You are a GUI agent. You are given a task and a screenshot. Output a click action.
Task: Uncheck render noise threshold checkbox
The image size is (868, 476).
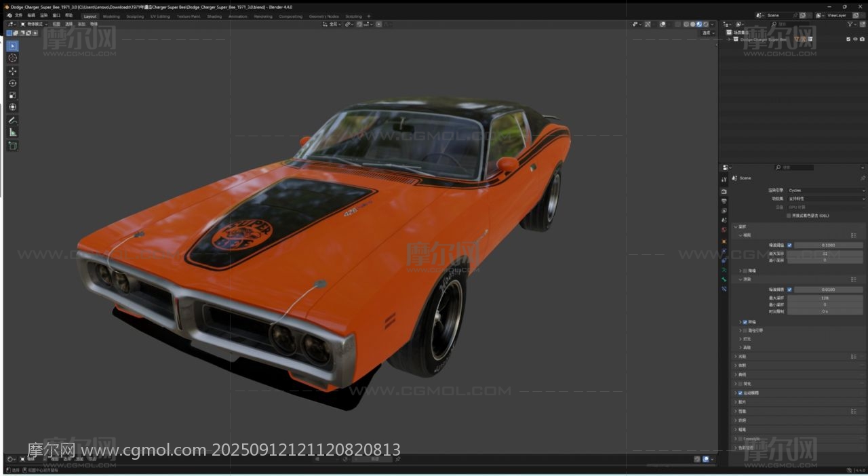point(789,290)
